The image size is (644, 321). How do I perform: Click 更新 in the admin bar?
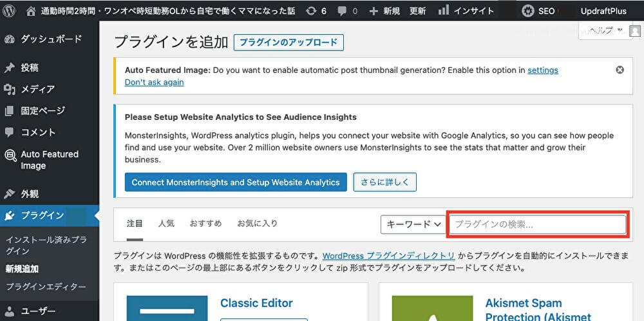pyautogui.click(x=417, y=11)
